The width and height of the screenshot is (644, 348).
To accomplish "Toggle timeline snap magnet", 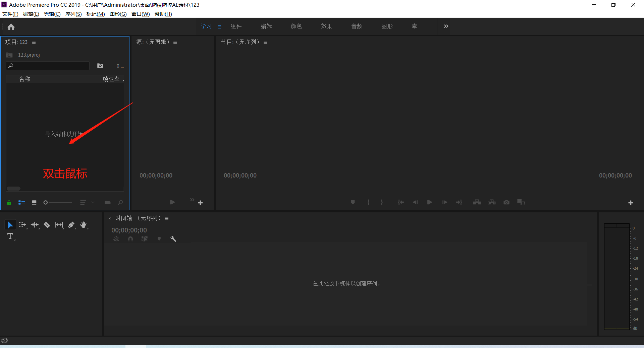I will 130,239.
